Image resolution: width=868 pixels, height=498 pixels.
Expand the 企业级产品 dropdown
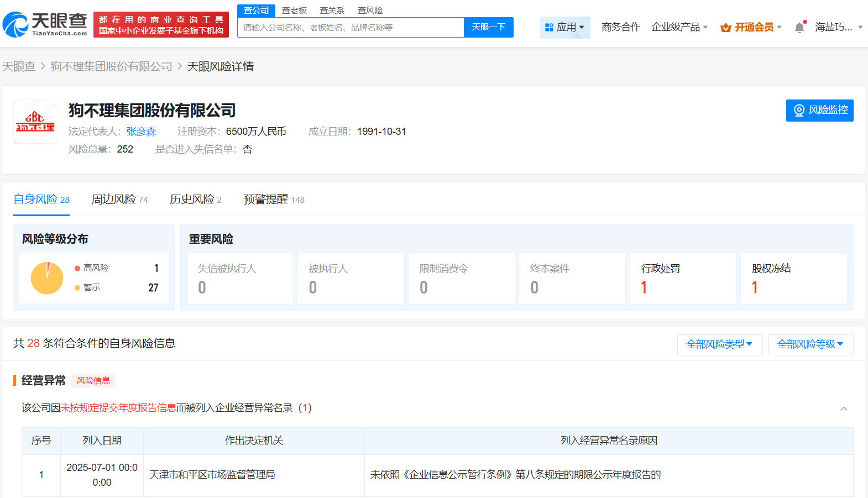pyautogui.click(x=679, y=27)
